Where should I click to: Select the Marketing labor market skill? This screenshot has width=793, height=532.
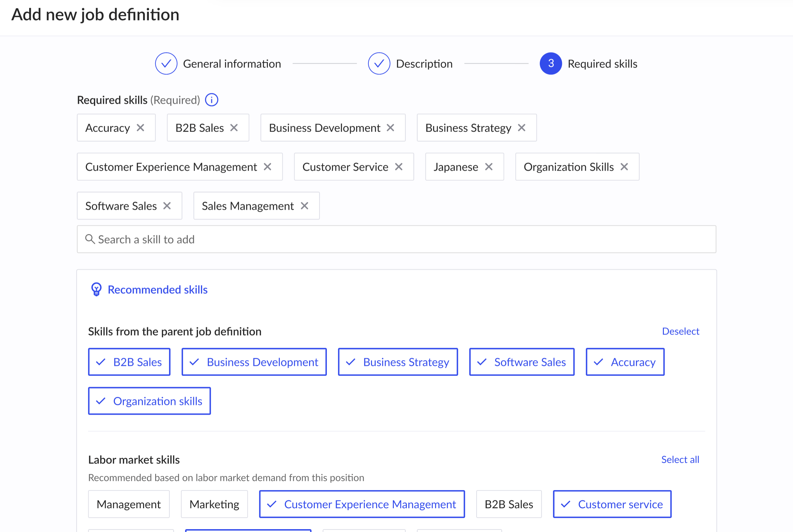(x=214, y=504)
